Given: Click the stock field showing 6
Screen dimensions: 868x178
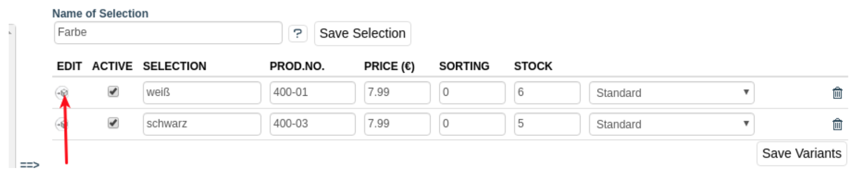Looking at the screenshot, I should [547, 92].
